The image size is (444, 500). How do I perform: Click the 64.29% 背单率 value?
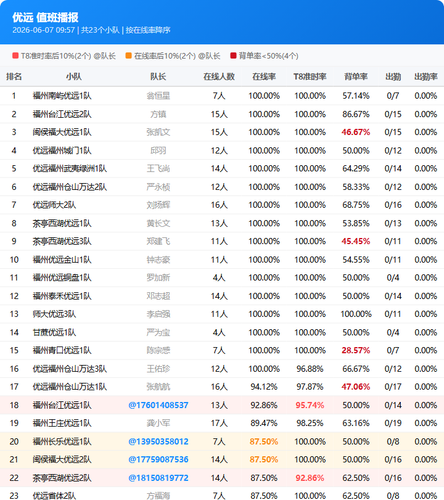tap(356, 169)
